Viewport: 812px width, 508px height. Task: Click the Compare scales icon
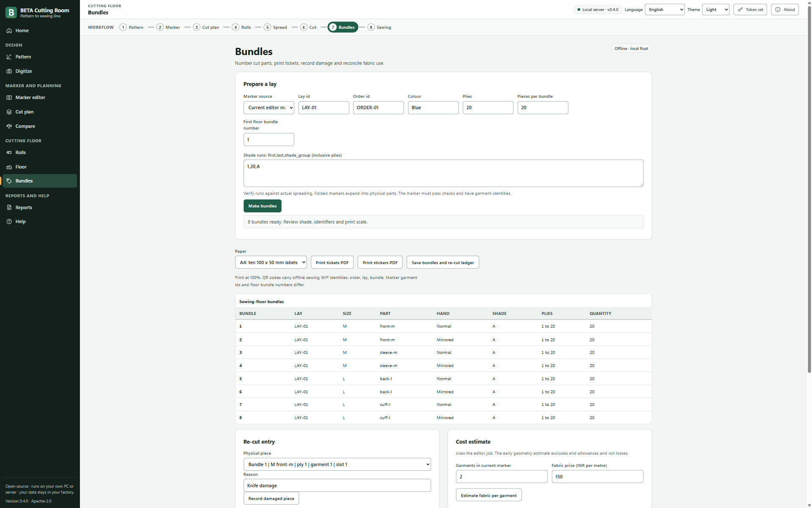9,126
